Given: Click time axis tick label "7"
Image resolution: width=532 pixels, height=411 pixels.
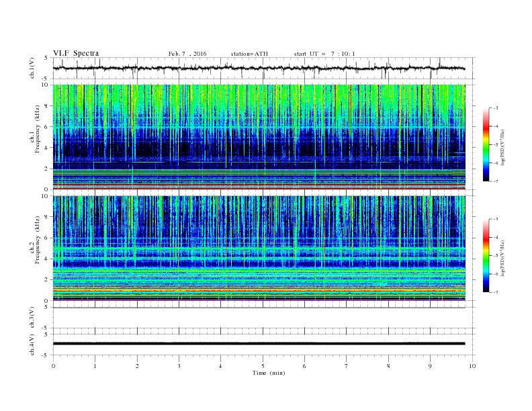Looking at the screenshot, I should click(347, 366).
